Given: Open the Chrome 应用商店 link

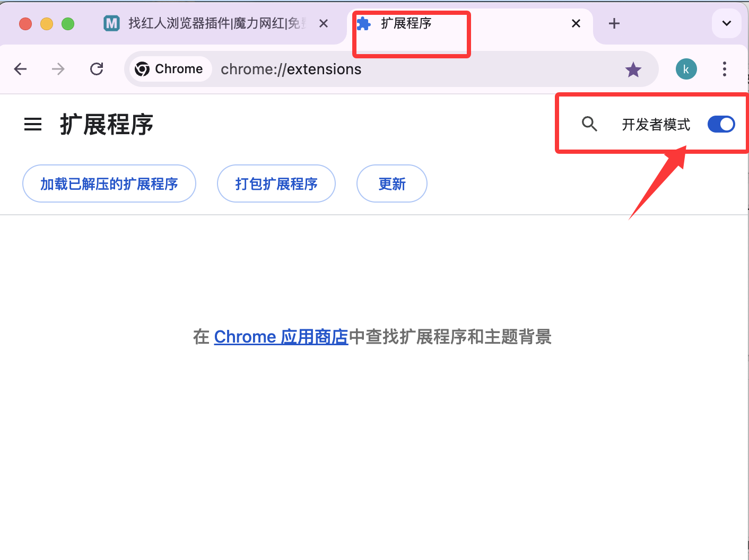Looking at the screenshot, I should (x=281, y=337).
